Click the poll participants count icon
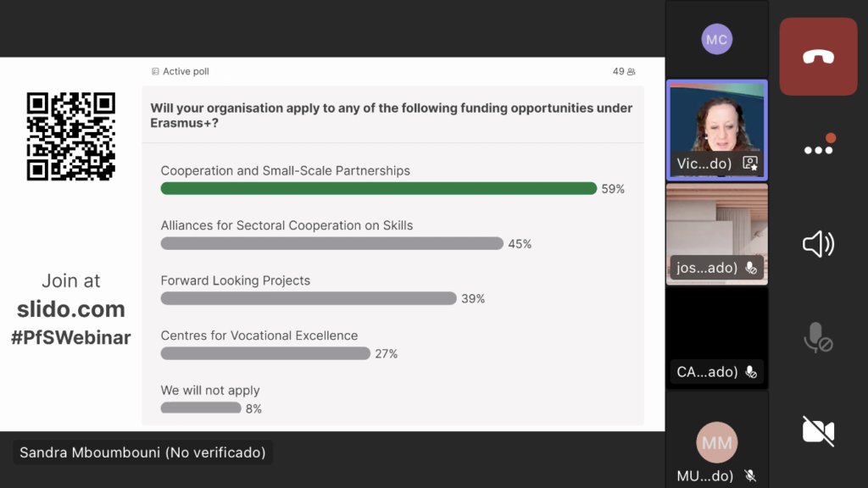Image resolution: width=868 pixels, height=488 pixels. [x=631, y=72]
